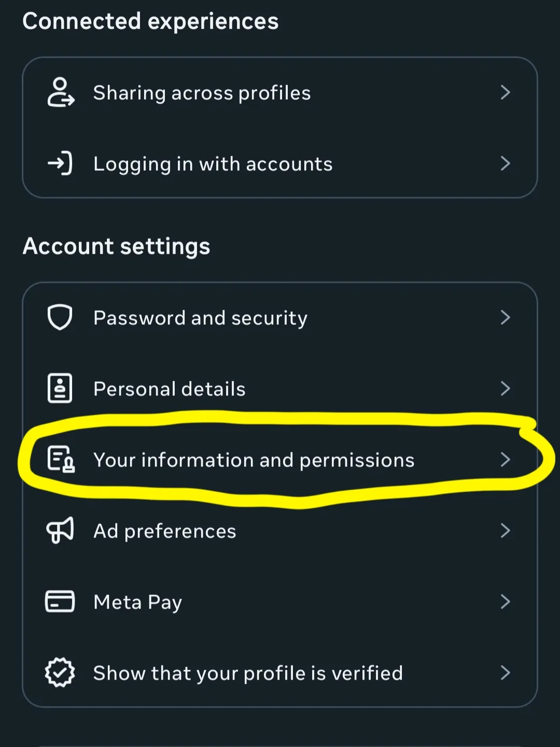
Task: Click the shield icon for Password and security
Action: pos(60,317)
